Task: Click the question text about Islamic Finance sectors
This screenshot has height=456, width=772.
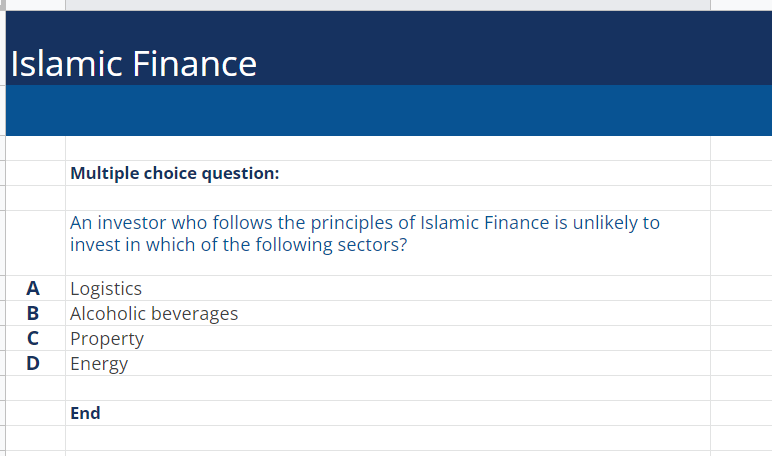Action: click(365, 234)
